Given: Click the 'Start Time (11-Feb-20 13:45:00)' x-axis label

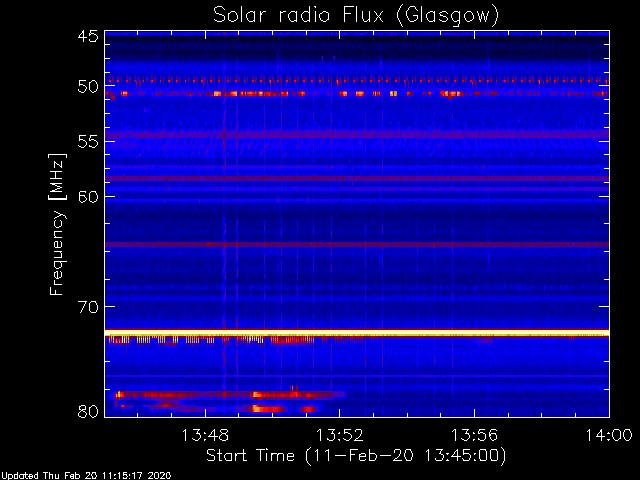Looking at the screenshot, I should [x=356, y=455].
